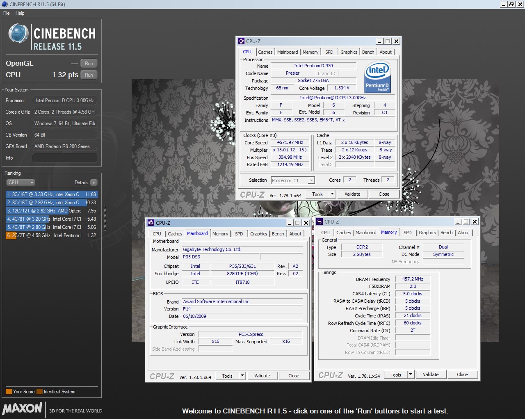Screen dimensions: 525x420
Task: Switch to the SPD tab in the CPU-Z CPU window
Action: pos(329,52)
